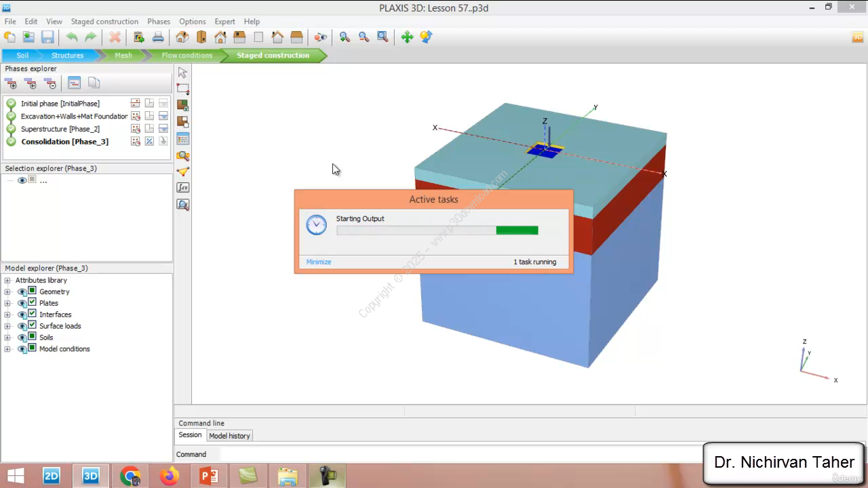Click the Deactivate objects icon in side toolbar
868x488 pixels.
(182, 121)
